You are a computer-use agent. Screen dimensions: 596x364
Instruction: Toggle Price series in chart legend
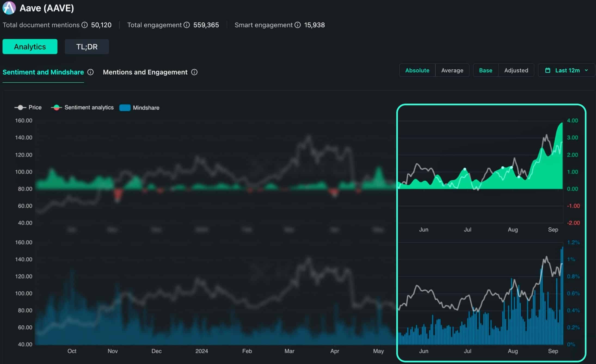pos(28,107)
